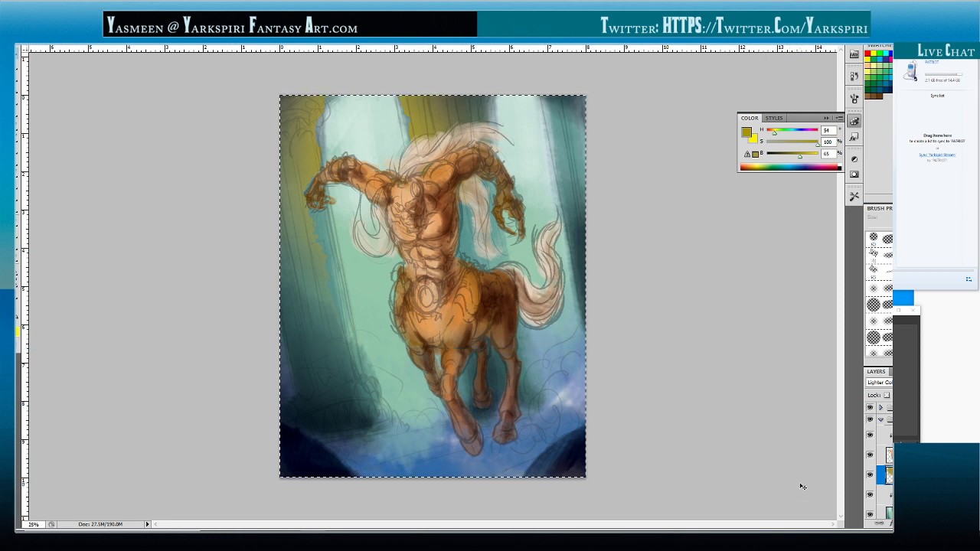
Task: Toggle the Lock transparent pixels checkbox
Action: click(887, 395)
